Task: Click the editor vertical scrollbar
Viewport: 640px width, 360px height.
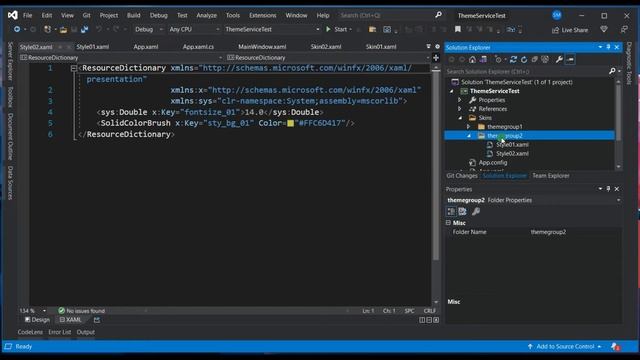Action: [436, 165]
